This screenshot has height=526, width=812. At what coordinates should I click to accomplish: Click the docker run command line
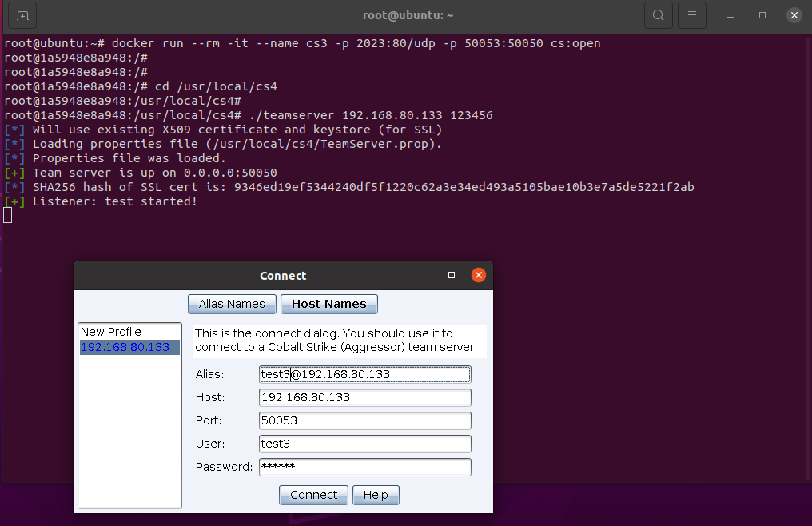point(302,43)
